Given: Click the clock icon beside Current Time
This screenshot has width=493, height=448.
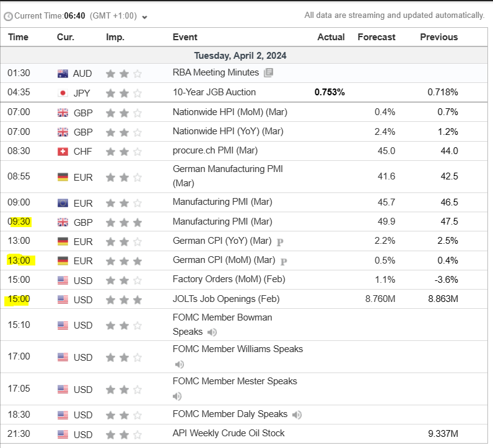Looking at the screenshot, I should coord(9,16).
